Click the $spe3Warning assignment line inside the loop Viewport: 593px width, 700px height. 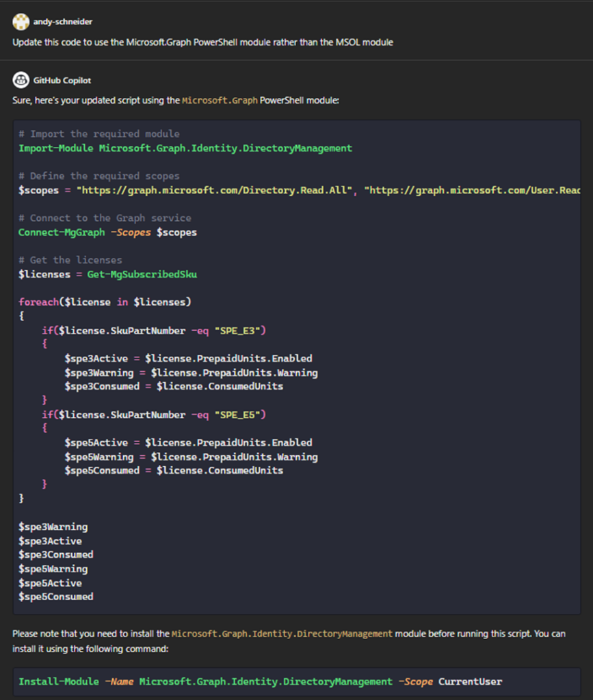[191, 373]
